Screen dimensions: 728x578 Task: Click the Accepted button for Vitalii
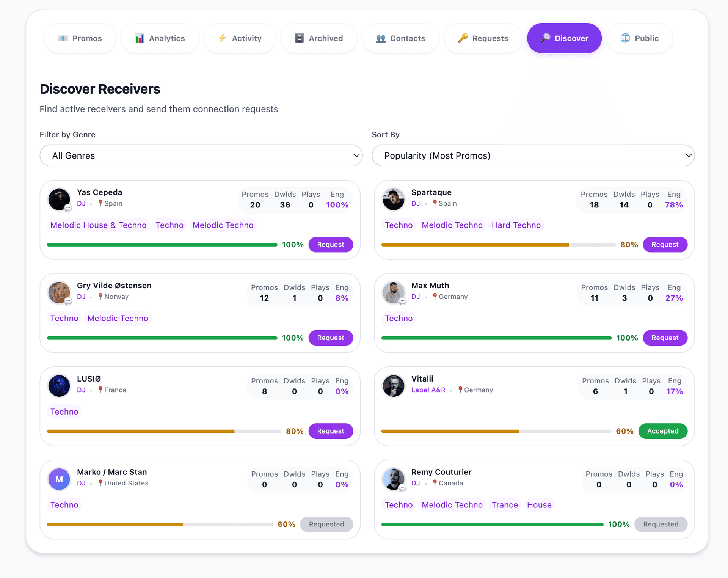662,431
